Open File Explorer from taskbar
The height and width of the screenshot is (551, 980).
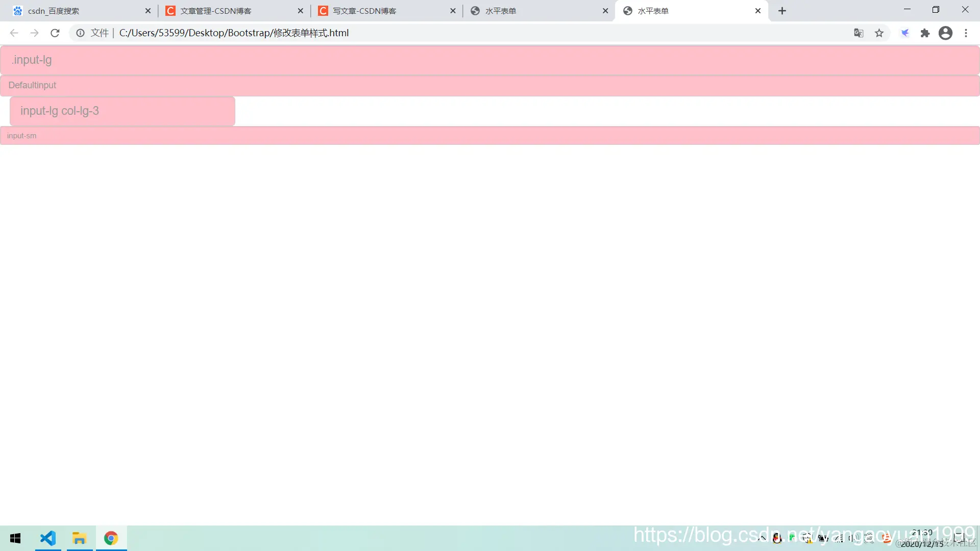(79, 538)
